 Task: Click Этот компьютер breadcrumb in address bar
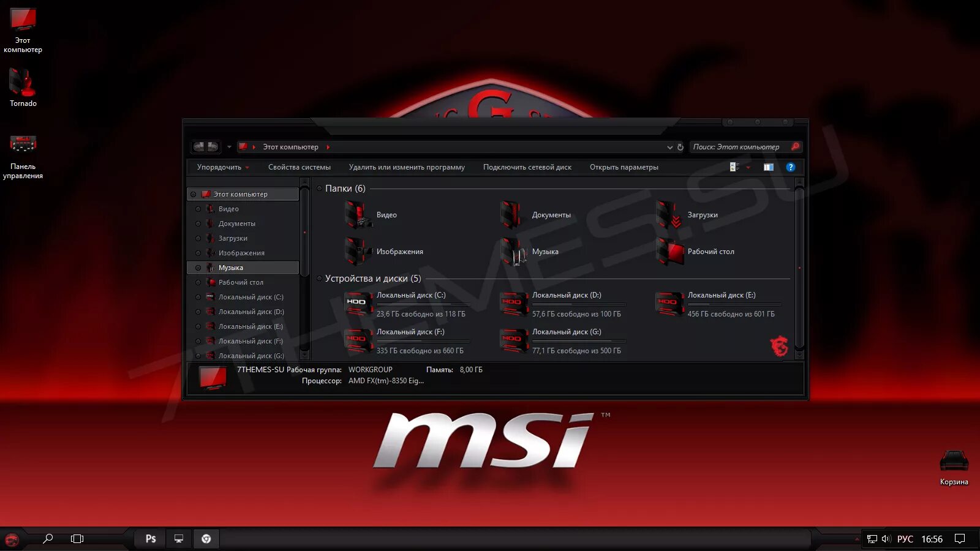291,147
